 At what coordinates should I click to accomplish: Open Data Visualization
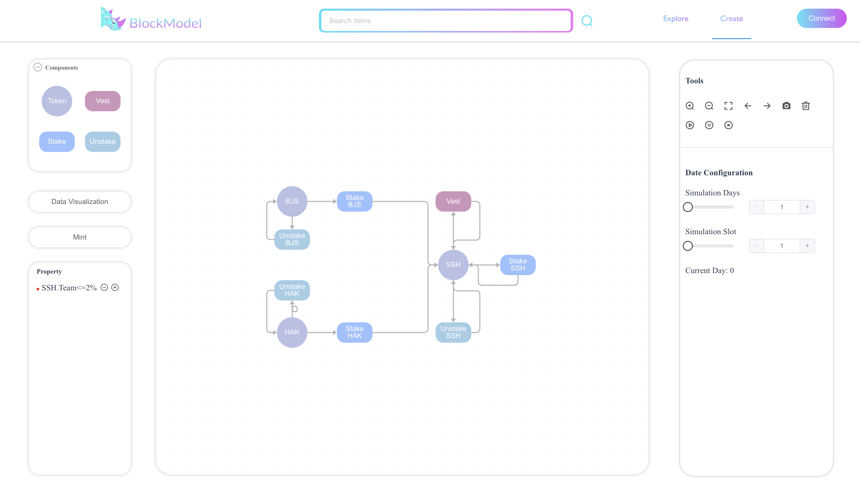tap(80, 201)
